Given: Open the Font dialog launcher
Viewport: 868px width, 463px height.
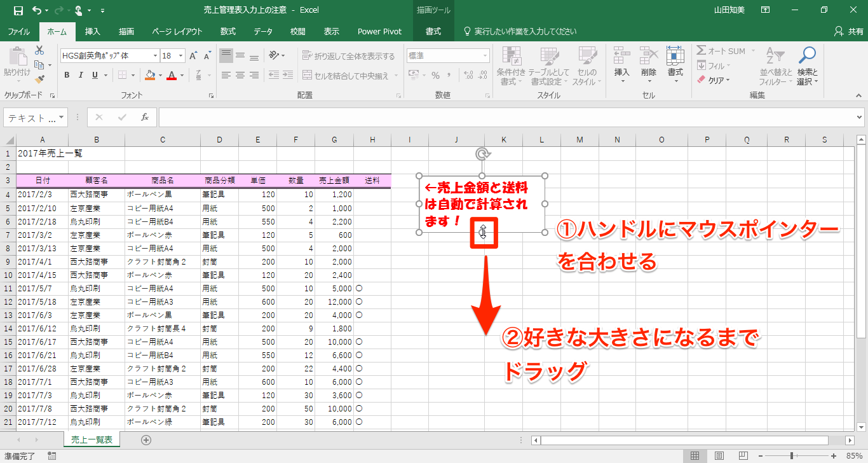Looking at the screenshot, I should [x=211, y=95].
